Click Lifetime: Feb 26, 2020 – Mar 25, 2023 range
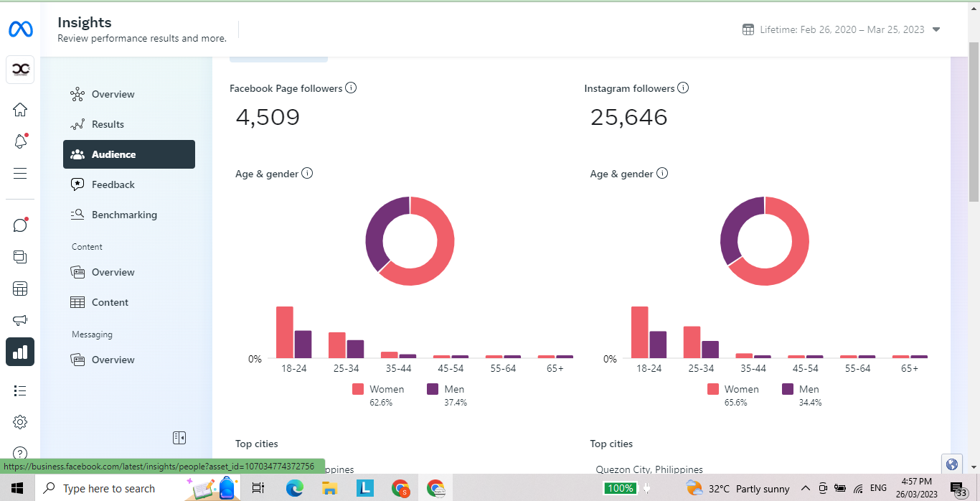Screen dimensions: 980x501 tap(842, 29)
